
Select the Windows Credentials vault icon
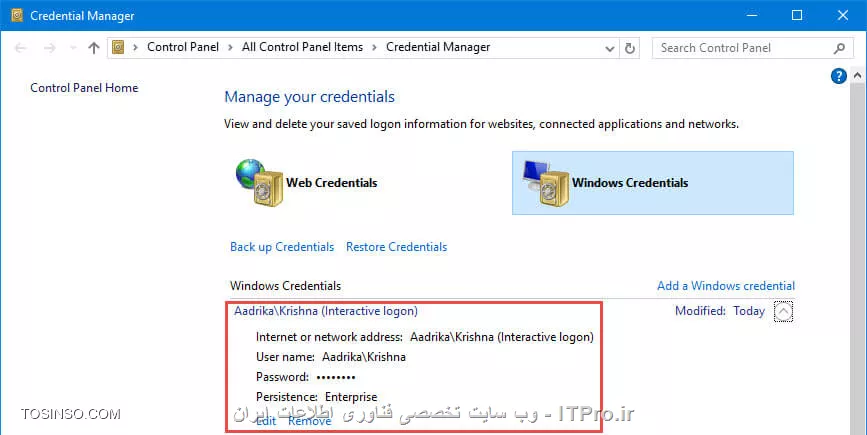point(545,183)
